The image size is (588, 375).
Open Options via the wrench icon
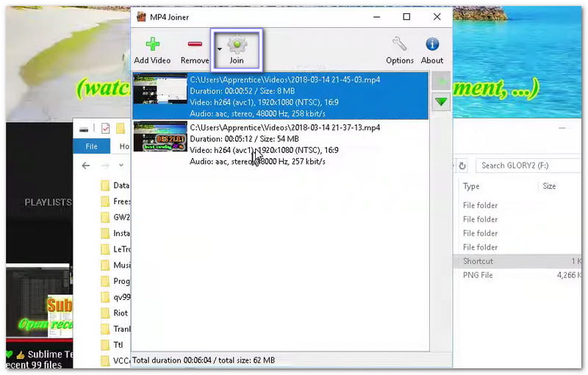[x=399, y=45]
